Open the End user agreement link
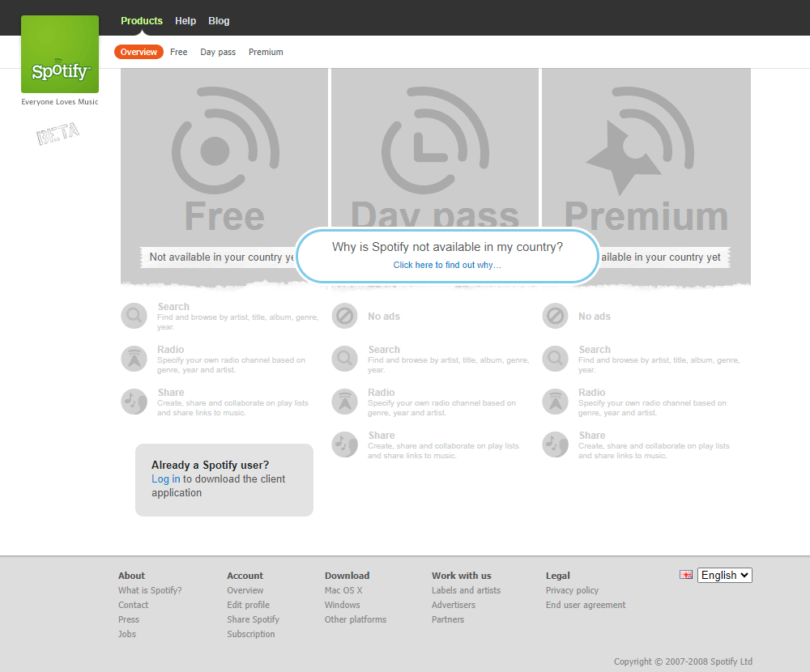 (x=586, y=605)
